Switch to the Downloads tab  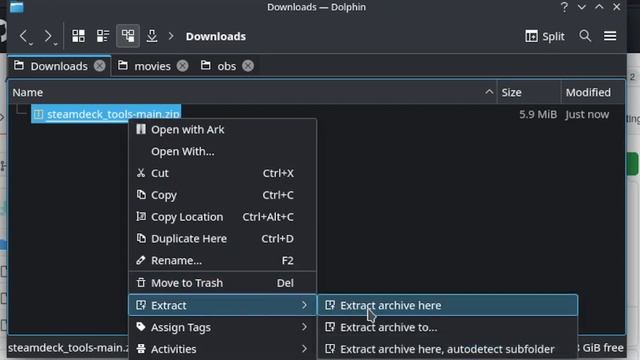59,66
